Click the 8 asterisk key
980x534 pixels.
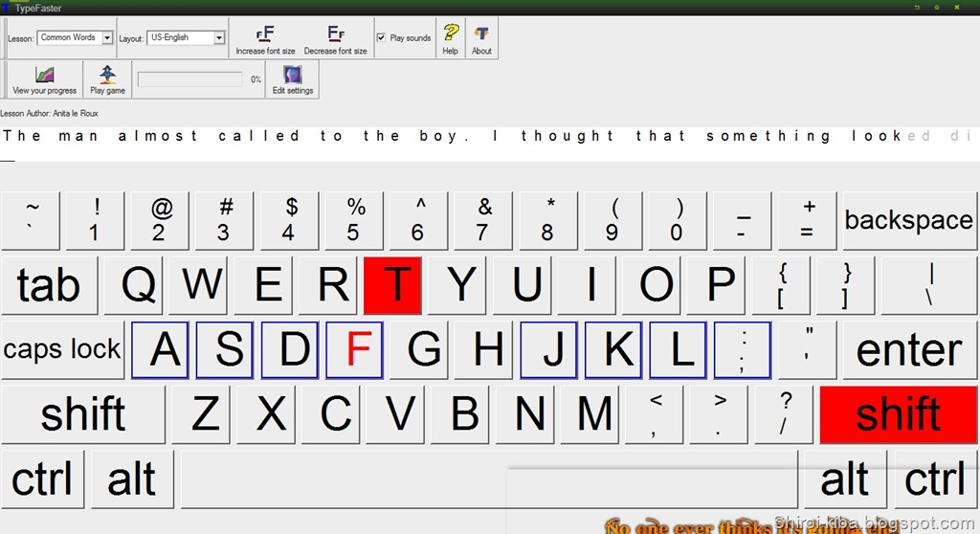[x=548, y=220]
